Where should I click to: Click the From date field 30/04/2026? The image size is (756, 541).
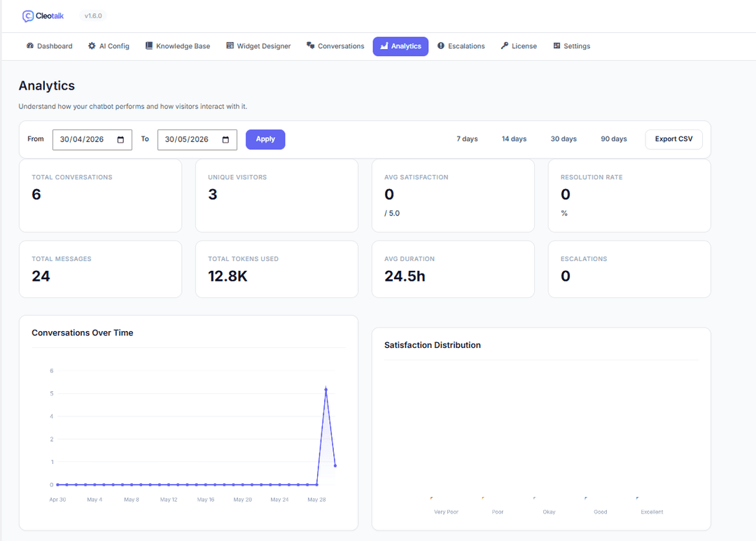92,140
